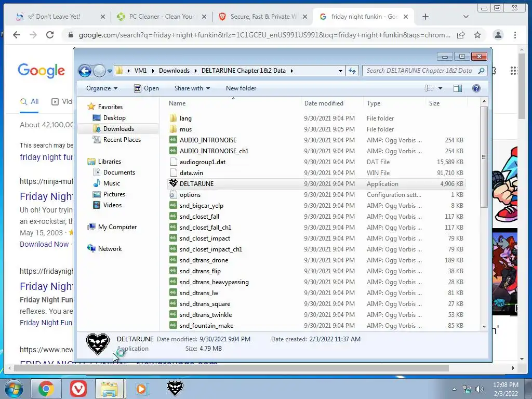Select Documents library
Screen dimensions: 532x399
point(119,172)
